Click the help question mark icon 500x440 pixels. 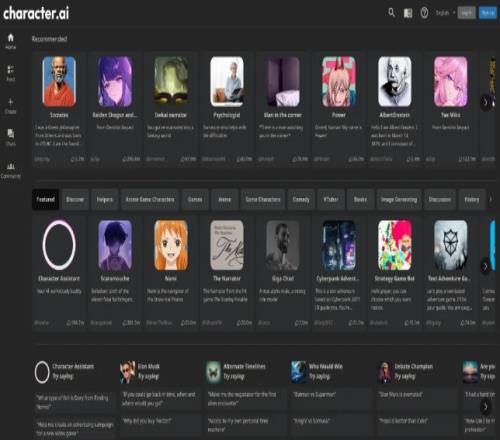(424, 13)
